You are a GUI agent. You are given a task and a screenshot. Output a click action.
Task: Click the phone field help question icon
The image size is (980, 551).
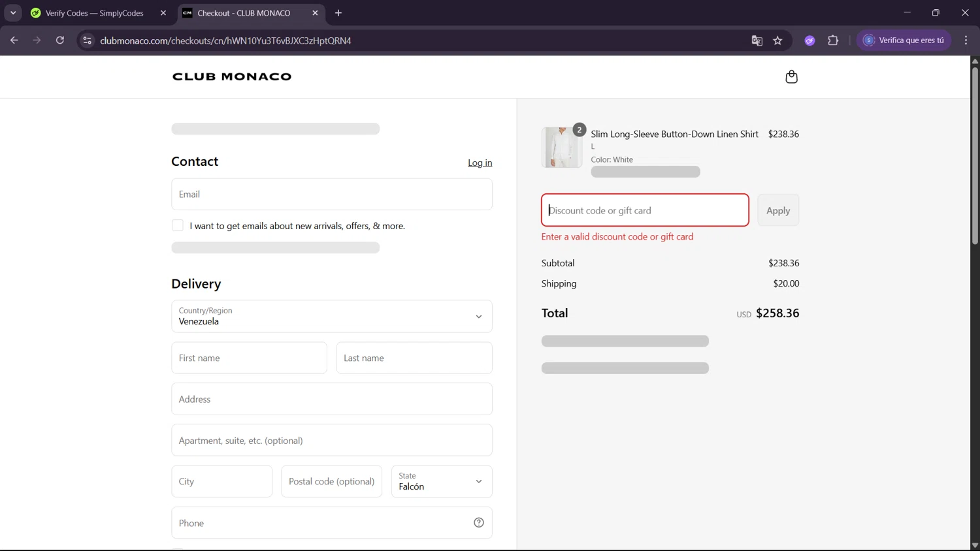479,522
